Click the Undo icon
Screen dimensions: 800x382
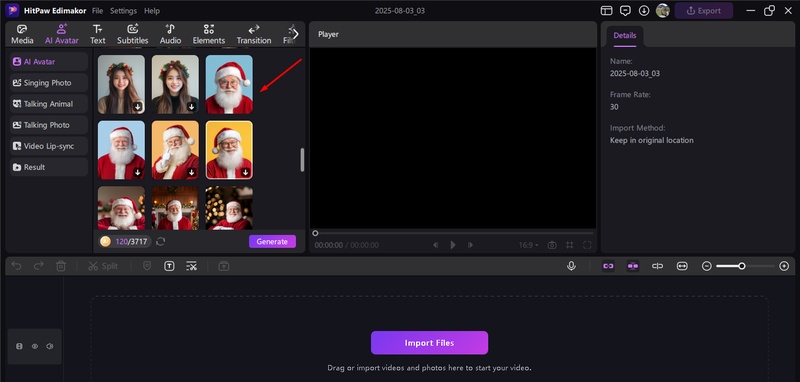pos(16,266)
